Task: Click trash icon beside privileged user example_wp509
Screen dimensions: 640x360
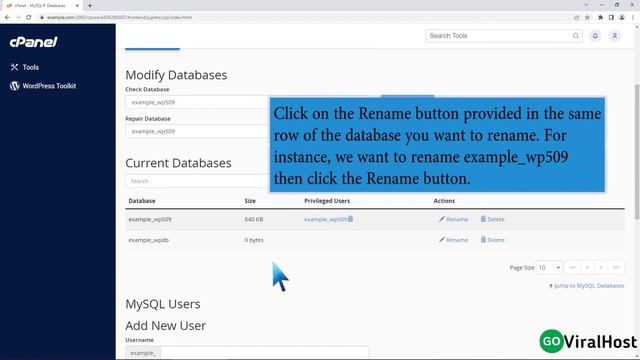Action: pos(351,219)
